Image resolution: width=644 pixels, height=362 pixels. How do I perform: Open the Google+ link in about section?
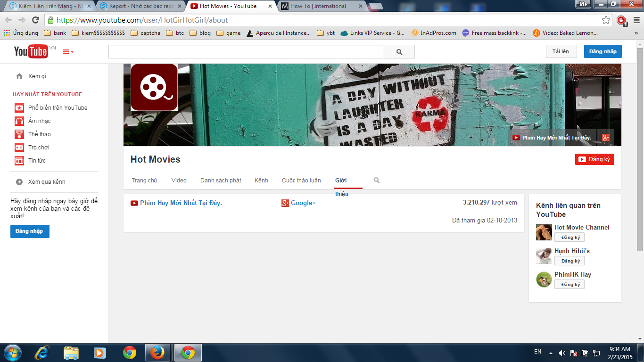coord(298,203)
